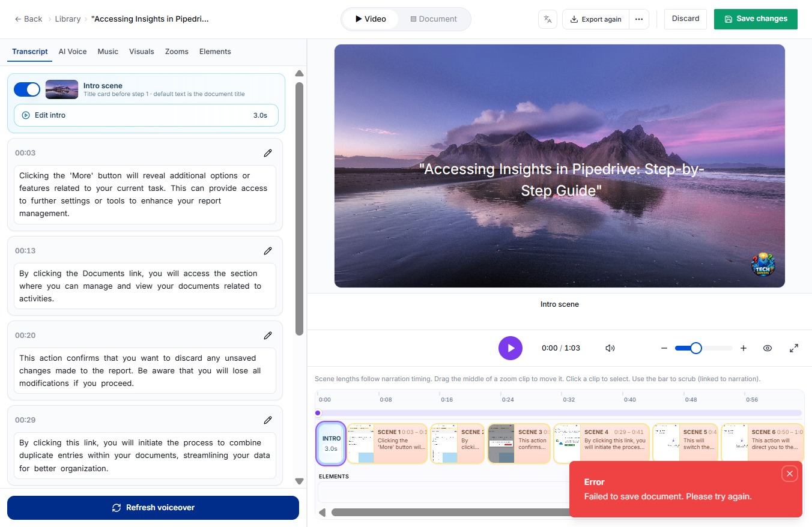Select the Scene 1 clip in timeline
This screenshot has height=527, width=812.
coord(387,444)
